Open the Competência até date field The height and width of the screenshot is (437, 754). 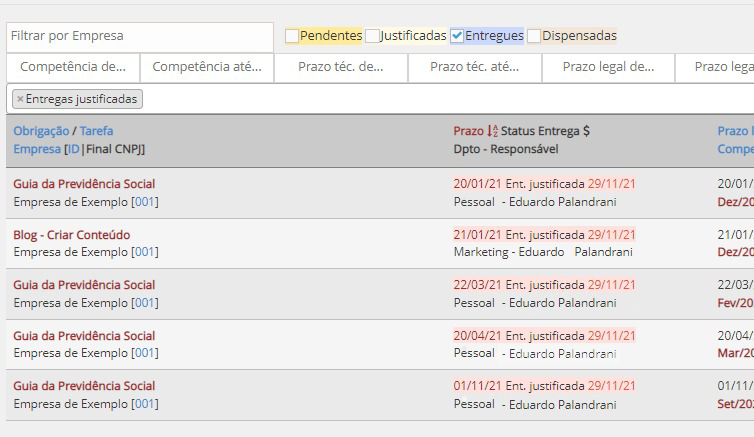pyautogui.click(x=206, y=67)
